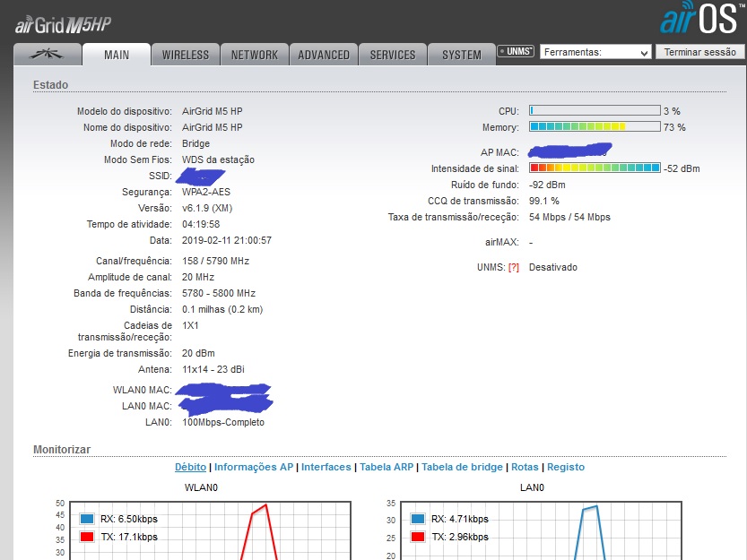This screenshot has width=747, height=560.
Task: Select channel value 158 / 5790 MHz
Action: [215, 261]
